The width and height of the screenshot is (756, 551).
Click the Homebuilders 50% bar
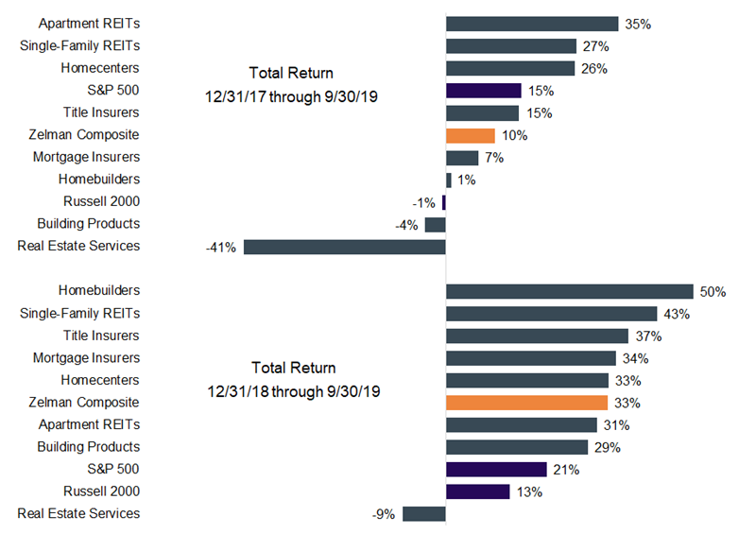pyautogui.click(x=570, y=292)
